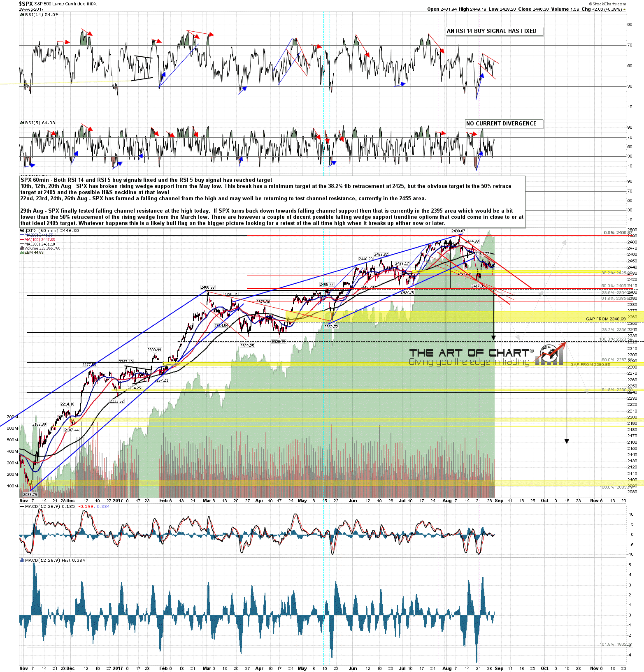The image size is (644, 672).
Task: Click the 700M volume axis label
Action: (x=12, y=417)
